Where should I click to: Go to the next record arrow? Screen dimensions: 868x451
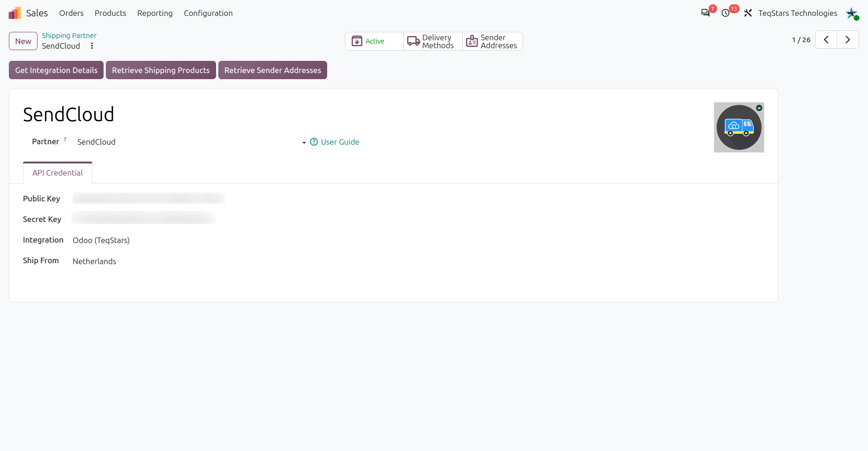click(848, 40)
